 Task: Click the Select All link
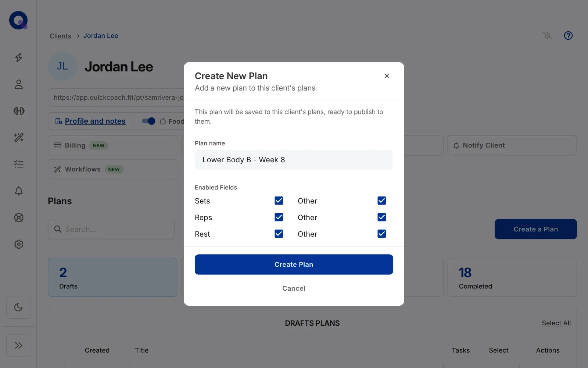pyautogui.click(x=556, y=323)
